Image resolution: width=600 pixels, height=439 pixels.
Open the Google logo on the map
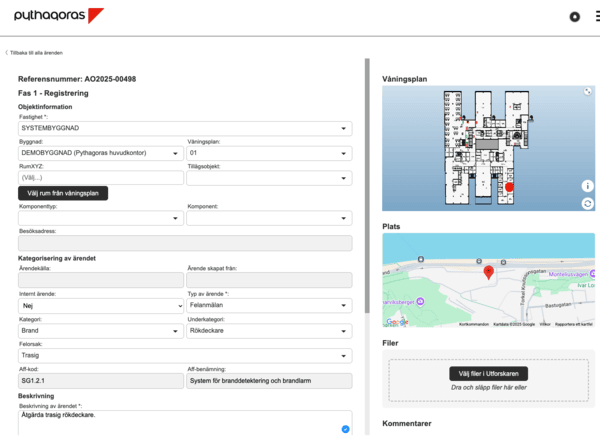(397, 322)
